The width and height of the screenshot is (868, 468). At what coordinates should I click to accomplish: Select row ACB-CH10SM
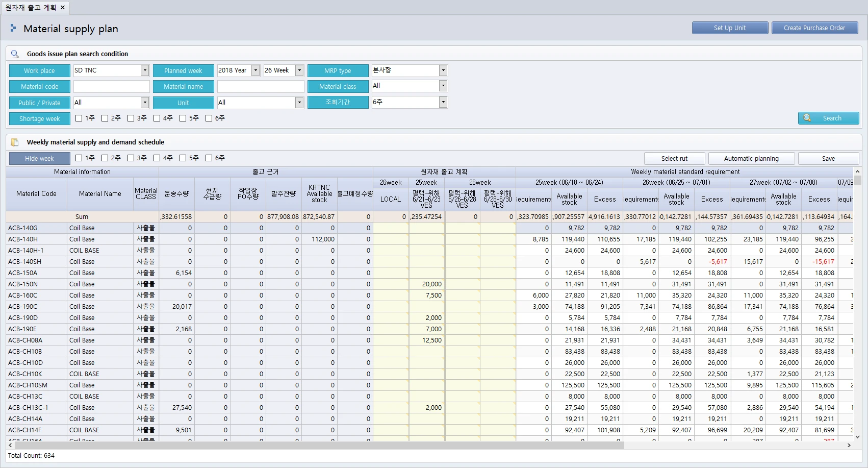tap(429, 385)
